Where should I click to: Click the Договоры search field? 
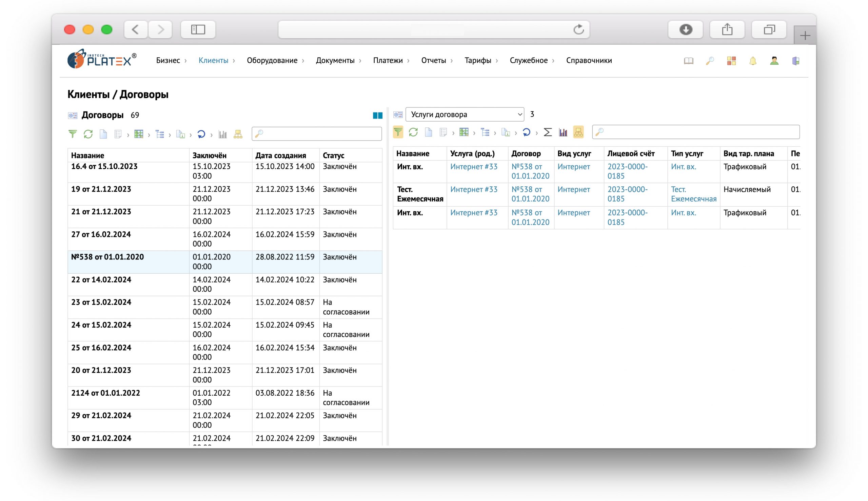coord(317,134)
